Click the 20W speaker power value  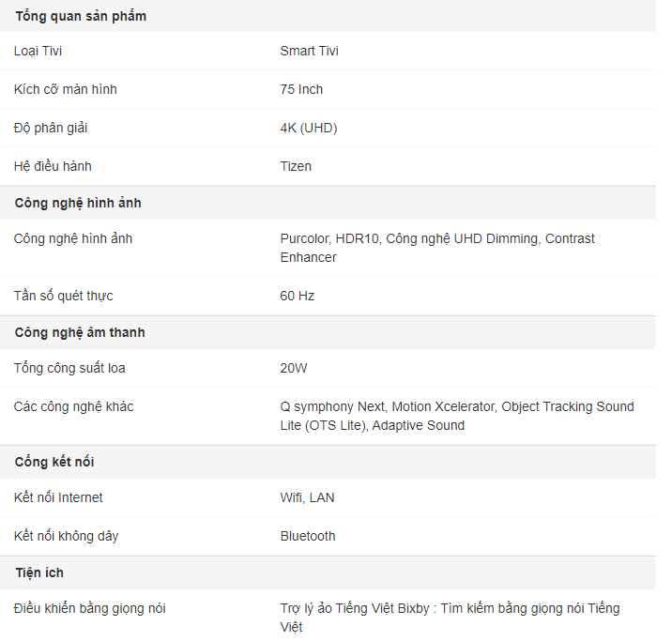[294, 369]
